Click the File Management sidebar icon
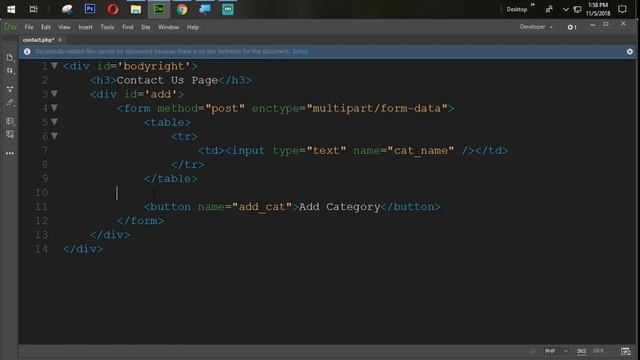640x360 pixels. (10, 71)
